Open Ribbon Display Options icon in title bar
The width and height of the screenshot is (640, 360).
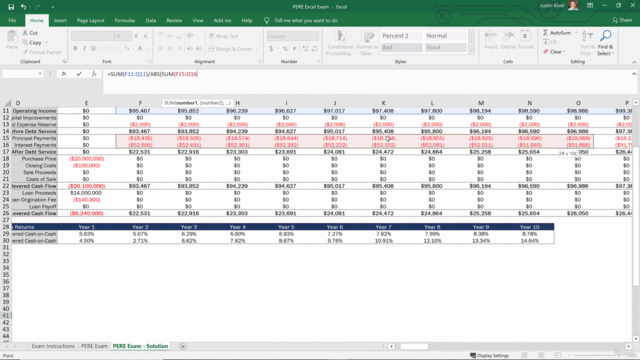(x=590, y=6)
